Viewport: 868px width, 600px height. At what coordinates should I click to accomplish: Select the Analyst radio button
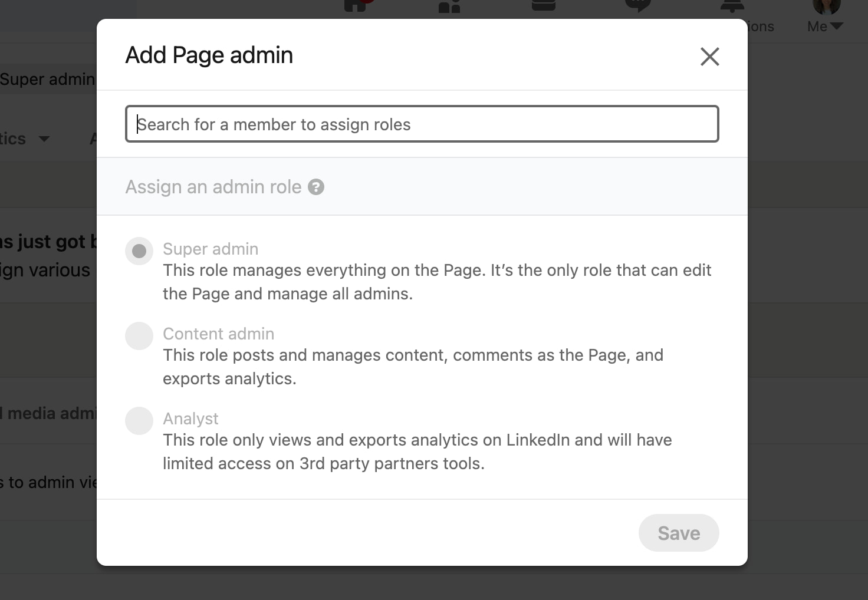click(x=139, y=421)
